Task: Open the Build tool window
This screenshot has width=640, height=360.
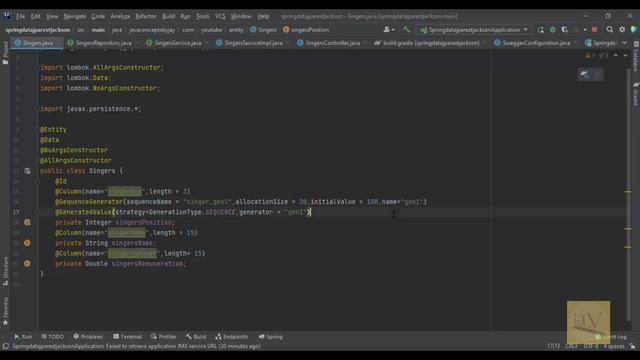Action: pos(196,337)
